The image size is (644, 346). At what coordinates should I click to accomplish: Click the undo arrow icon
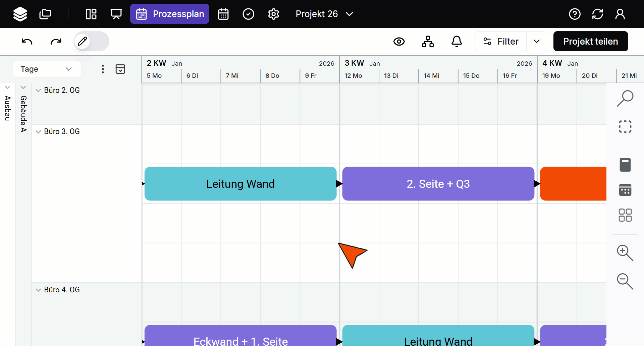[x=27, y=41]
